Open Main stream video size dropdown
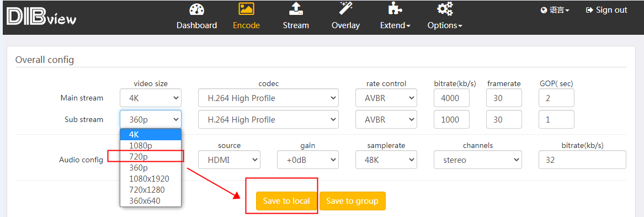 (150, 98)
